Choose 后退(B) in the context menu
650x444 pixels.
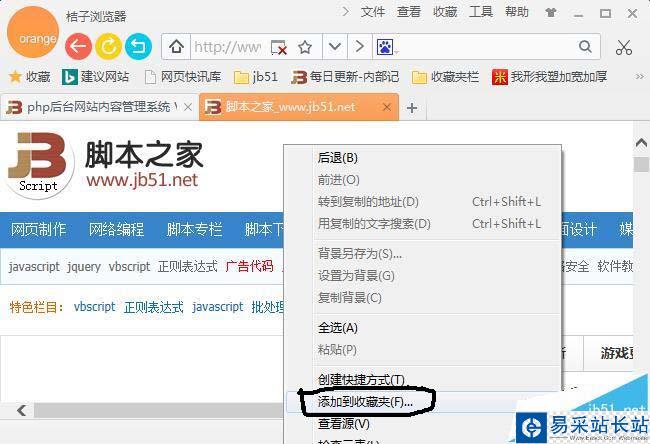pos(423,158)
